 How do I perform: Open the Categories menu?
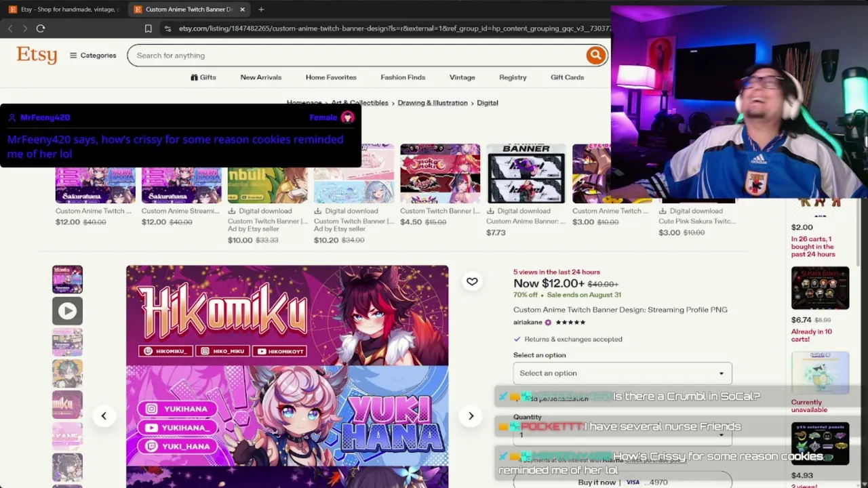pos(93,56)
